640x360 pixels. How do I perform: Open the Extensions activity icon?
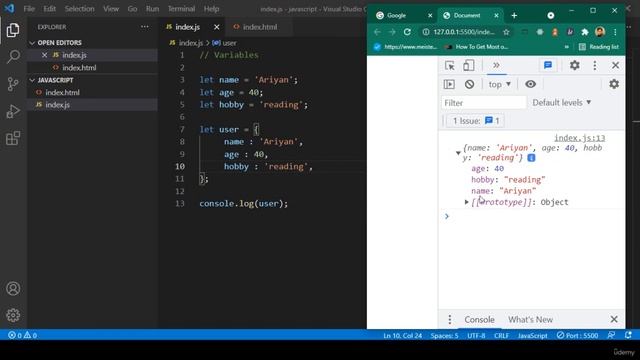coord(13,138)
